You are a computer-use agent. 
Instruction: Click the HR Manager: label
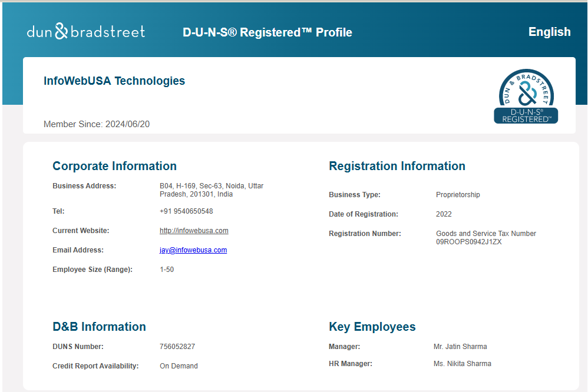coord(351,364)
